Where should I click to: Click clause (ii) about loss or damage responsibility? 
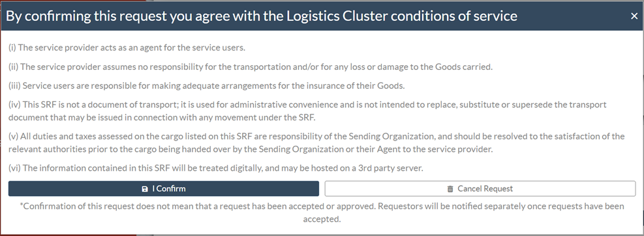250,67
